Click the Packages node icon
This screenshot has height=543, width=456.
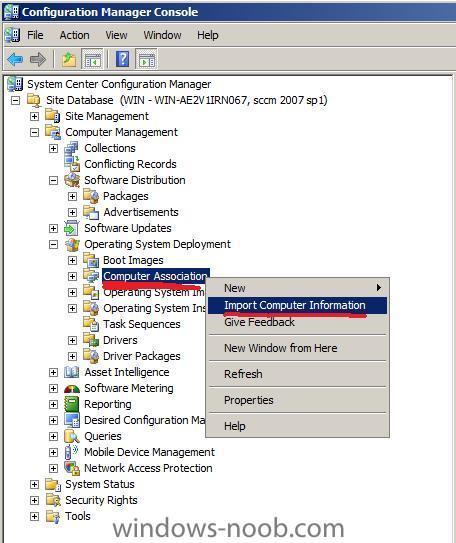click(x=91, y=196)
